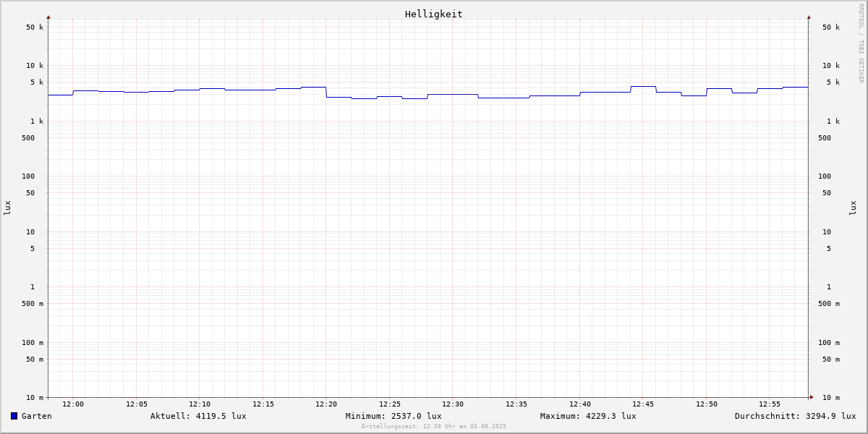Screen dimensions: 868x434
Task: Select the 'Aktuell: 4119.5 lux' value
Action: (x=198, y=416)
